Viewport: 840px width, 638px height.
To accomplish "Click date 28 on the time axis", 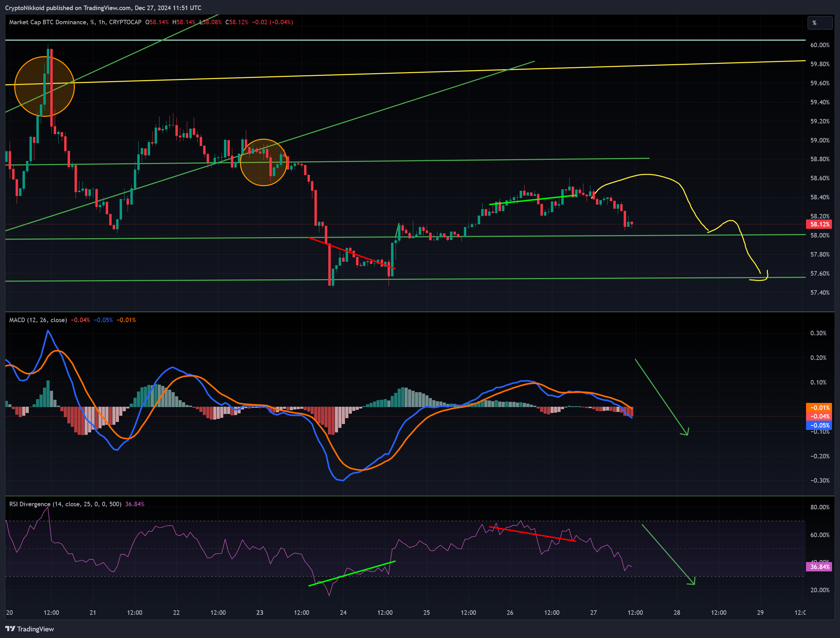I will tap(677, 613).
